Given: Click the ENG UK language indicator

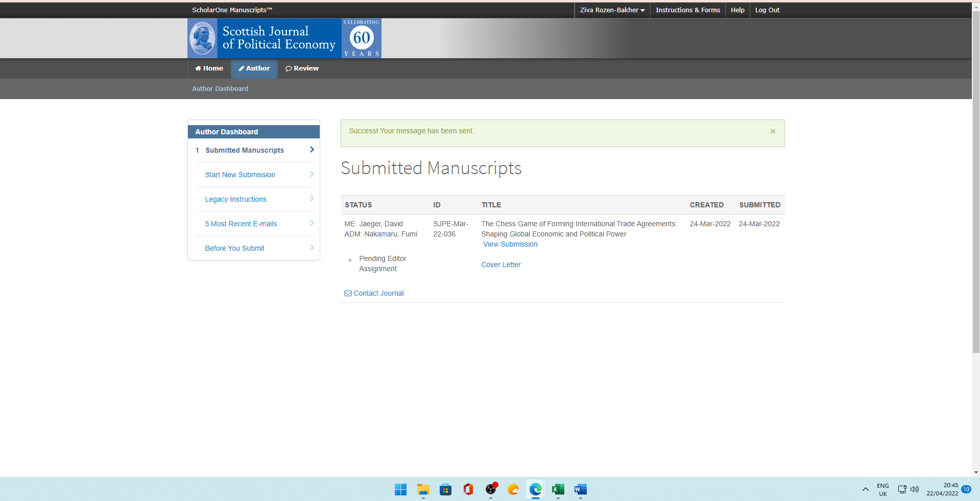Looking at the screenshot, I should pos(882,489).
